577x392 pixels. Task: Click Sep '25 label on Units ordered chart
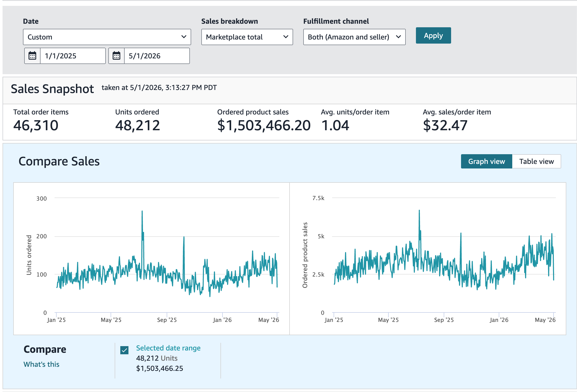167,320
